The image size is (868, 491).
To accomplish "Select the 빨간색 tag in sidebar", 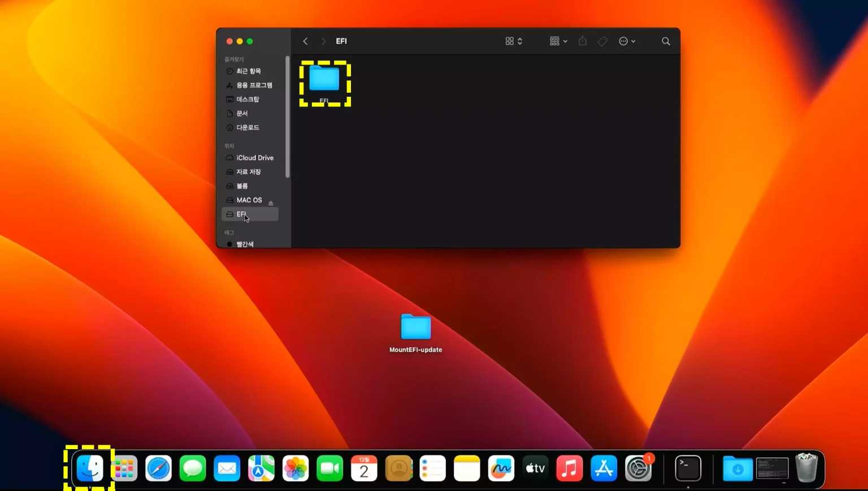I will tap(249, 244).
